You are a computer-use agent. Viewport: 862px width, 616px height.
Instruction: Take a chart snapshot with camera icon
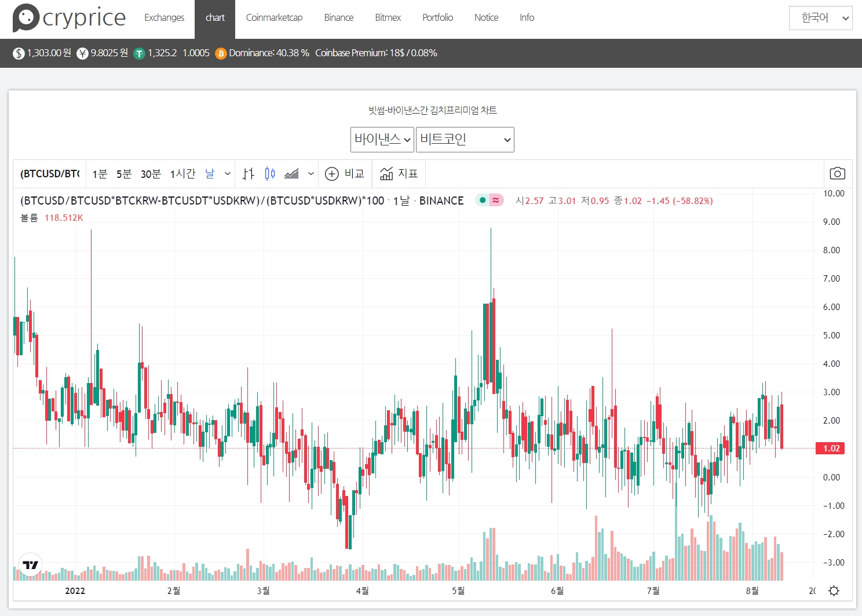[837, 173]
